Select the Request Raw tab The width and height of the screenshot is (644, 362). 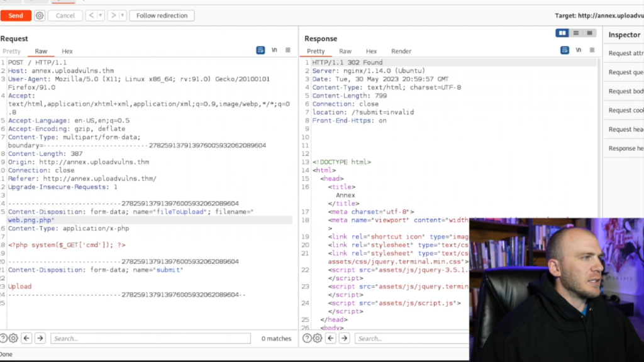tap(41, 52)
